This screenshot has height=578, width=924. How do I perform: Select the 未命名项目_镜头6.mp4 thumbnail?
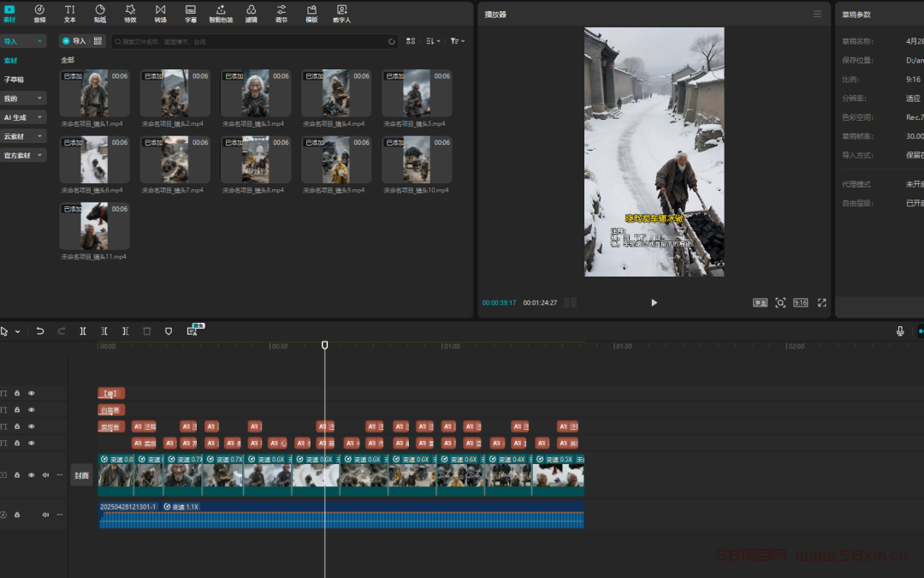(94, 159)
